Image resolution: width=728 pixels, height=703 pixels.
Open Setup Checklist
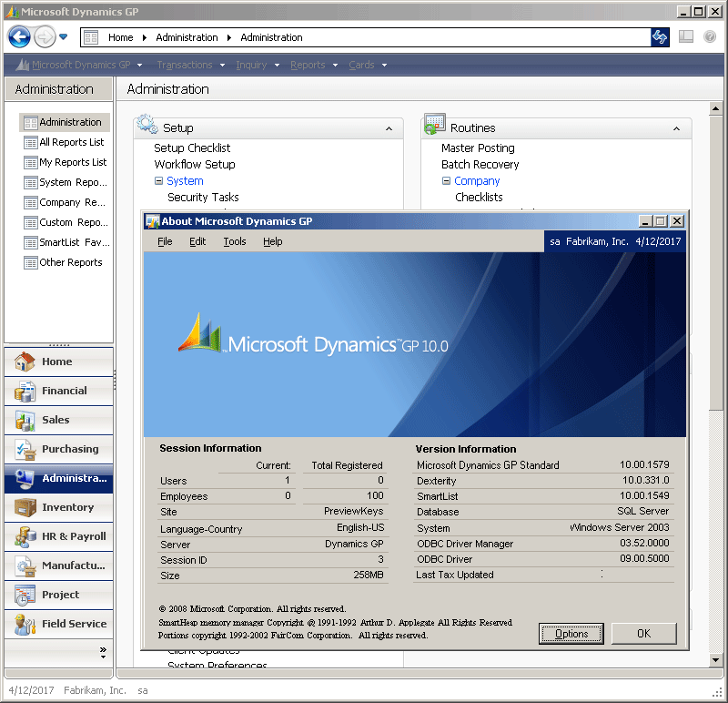(192, 148)
